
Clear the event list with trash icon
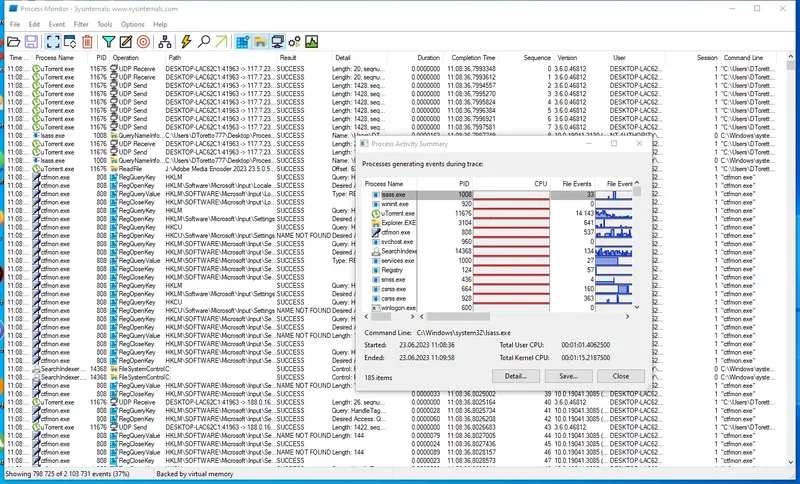coord(87,41)
